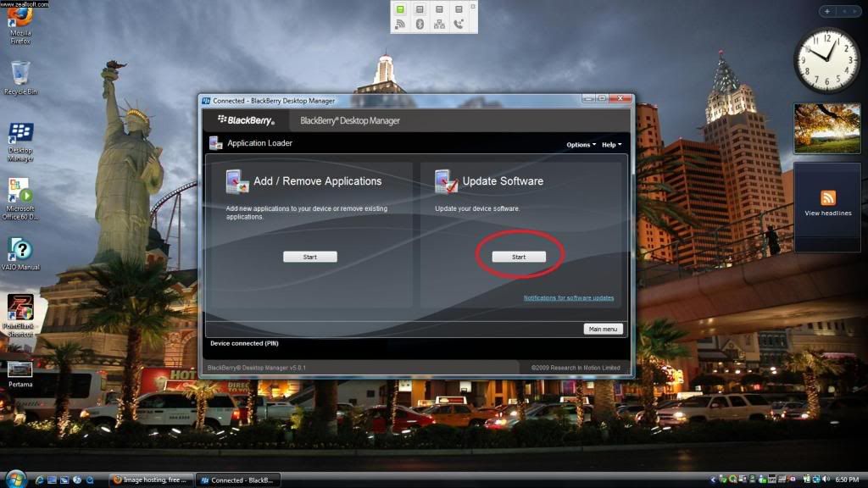The height and width of the screenshot is (488, 868).
Task: Click the orange RSS feed icon
Action: point(828,197)
